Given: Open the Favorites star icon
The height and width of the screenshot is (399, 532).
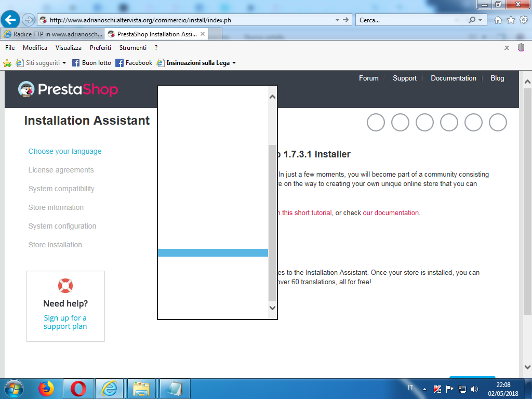Looking at the screenshot, I should coord(511,20).
